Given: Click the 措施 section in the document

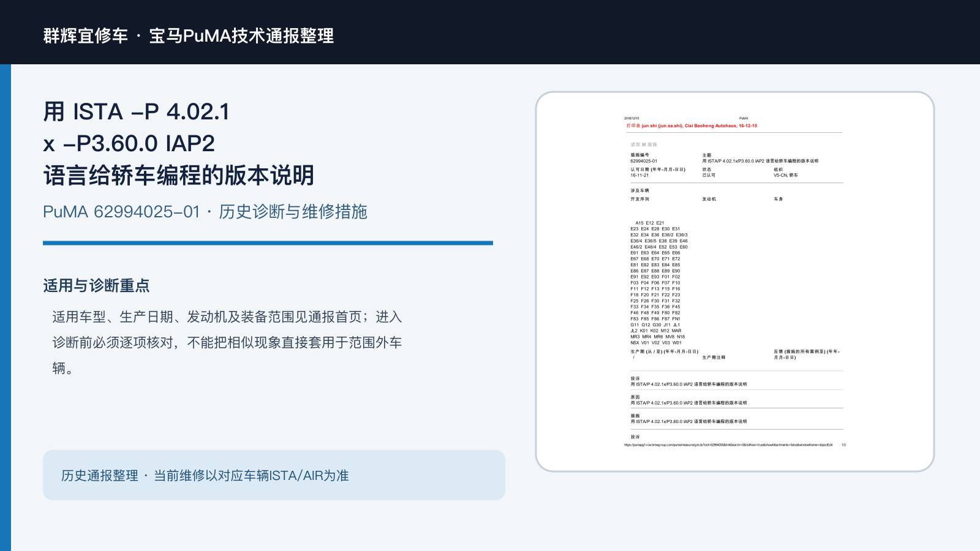Looking at the screenshot, I should (x=688, y=419).
